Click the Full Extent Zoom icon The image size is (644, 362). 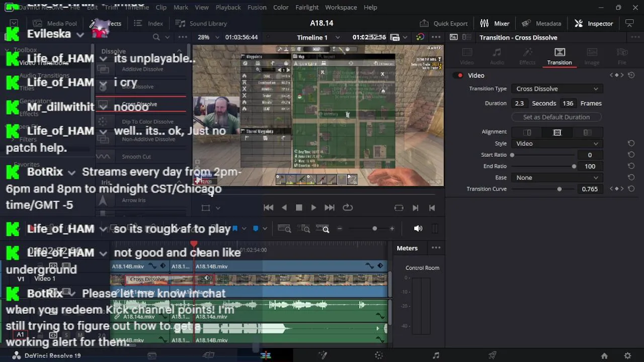point(284,229)
